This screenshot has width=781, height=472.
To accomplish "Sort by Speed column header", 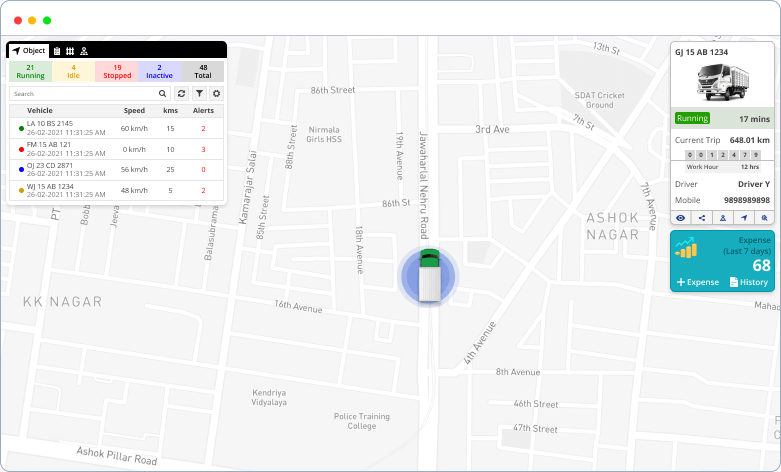I will [134, 111].
